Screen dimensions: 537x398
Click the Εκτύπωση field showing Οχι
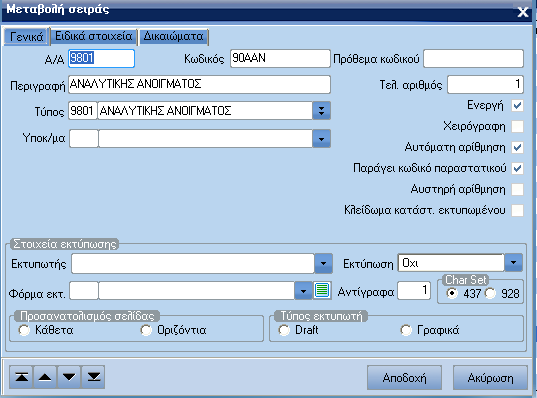click(451, 263)
